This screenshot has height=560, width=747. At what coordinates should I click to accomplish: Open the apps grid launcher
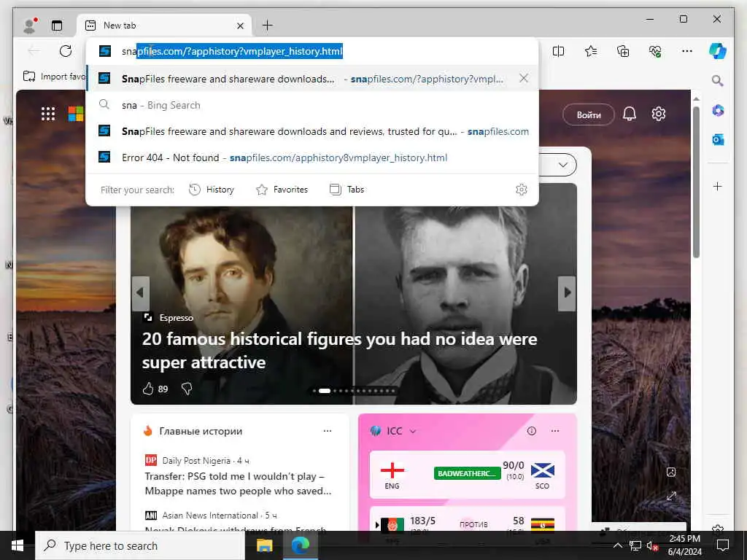(48, 114)
